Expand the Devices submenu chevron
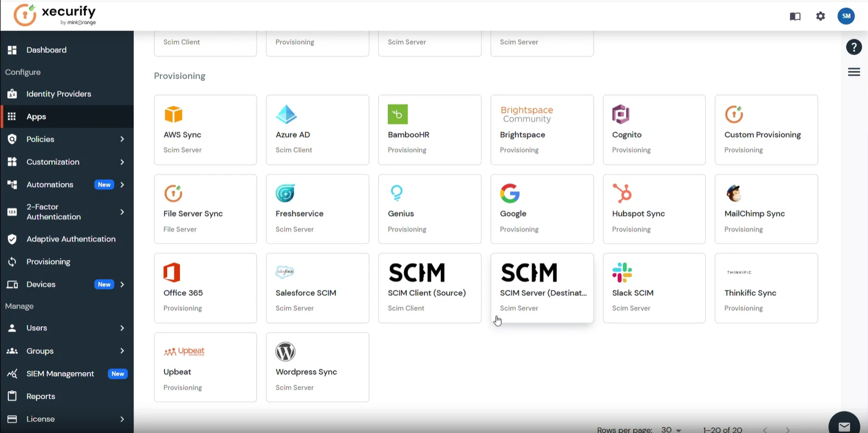868x433 pixels. [x=122, y=284]
